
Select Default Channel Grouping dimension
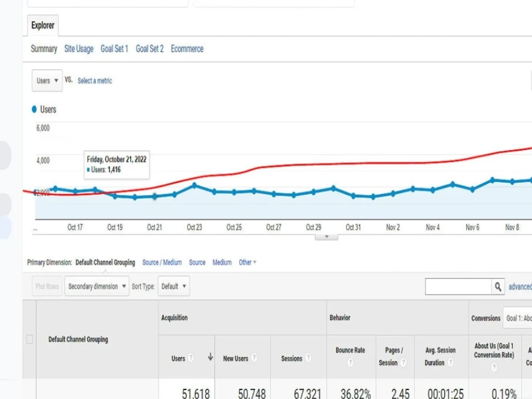pos(105,262)
